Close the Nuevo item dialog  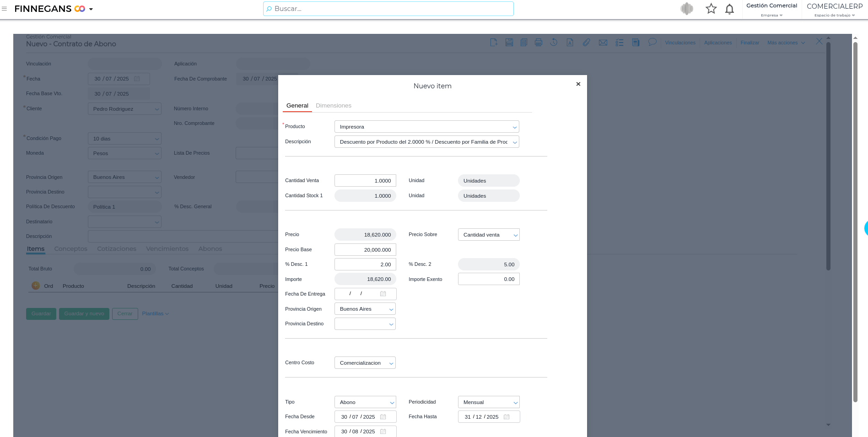tap(578, 84)
